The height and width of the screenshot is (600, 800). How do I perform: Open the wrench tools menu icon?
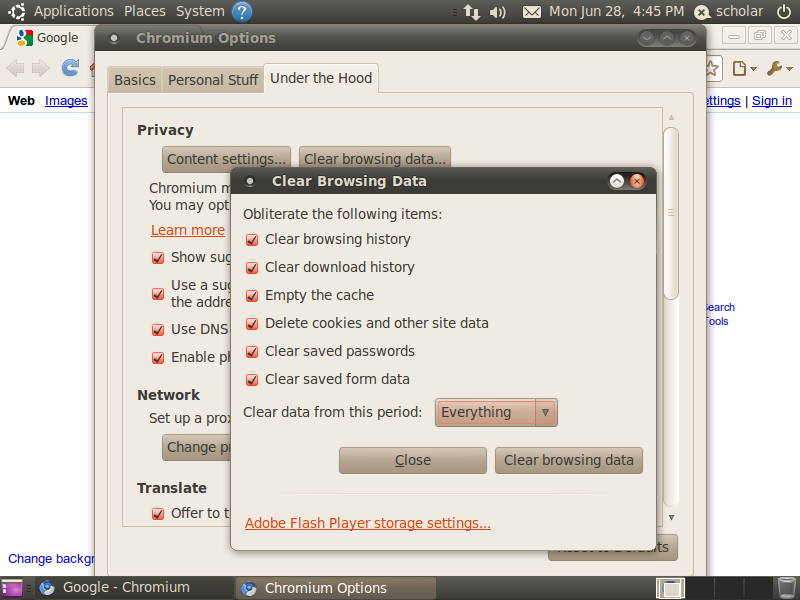779,68
